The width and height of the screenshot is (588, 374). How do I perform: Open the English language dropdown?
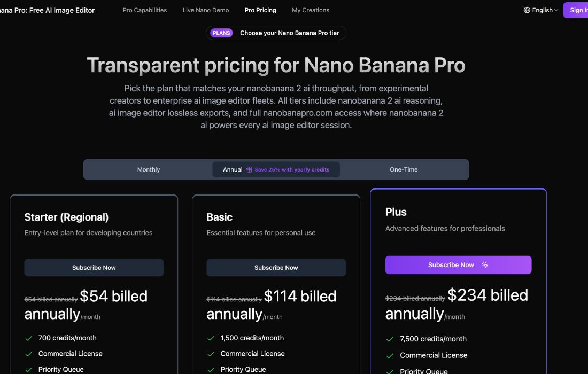[x=542, y=10]
